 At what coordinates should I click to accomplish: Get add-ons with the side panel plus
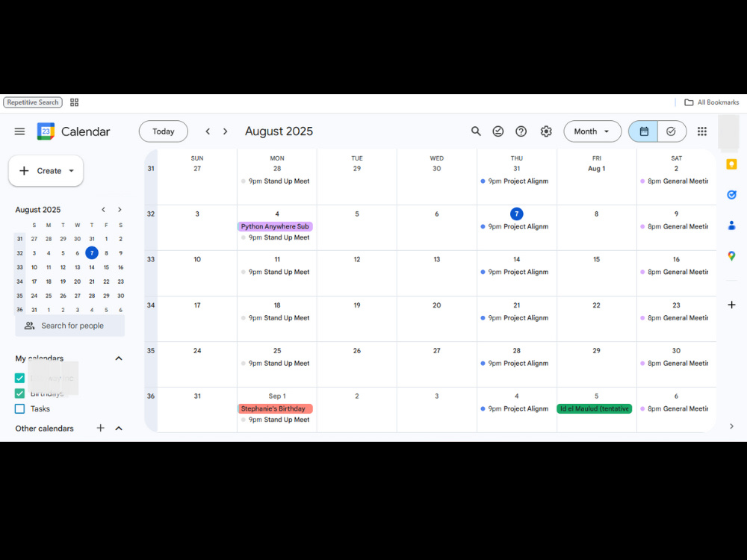point(732,305)
